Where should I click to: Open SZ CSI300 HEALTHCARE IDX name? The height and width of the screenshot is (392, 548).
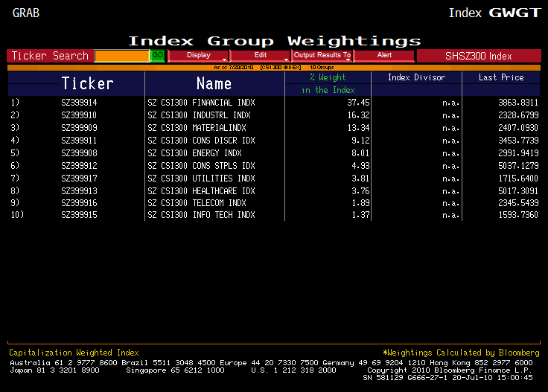click(x=201, y=191)
